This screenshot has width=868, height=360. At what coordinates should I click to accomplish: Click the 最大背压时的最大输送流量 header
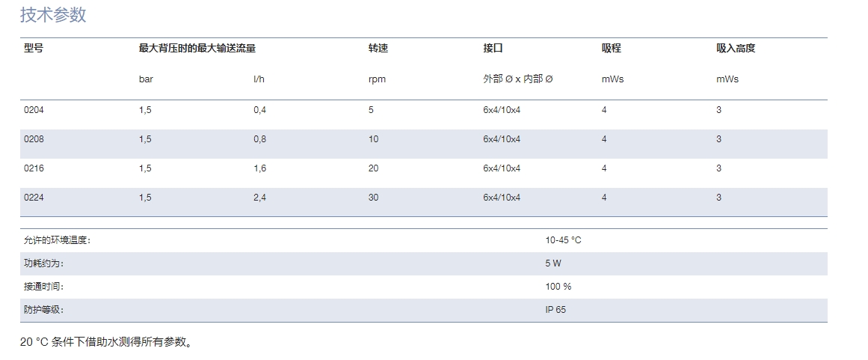[197, 48]
